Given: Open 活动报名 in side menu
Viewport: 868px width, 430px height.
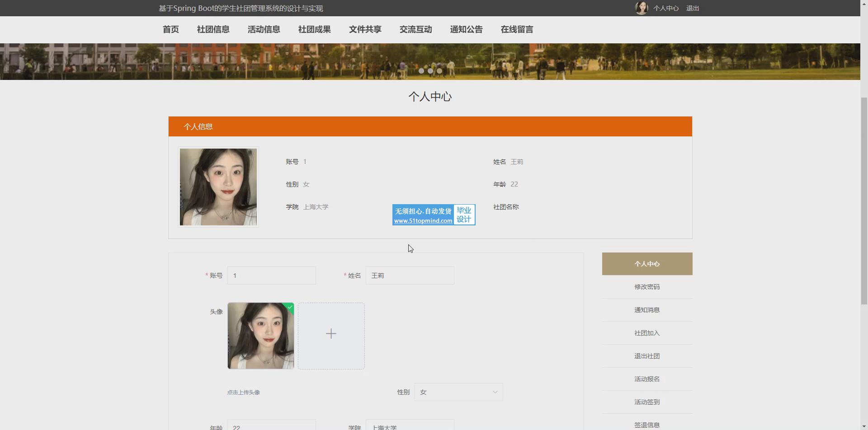Looking at the screenshot, I should tap(646, 379).
